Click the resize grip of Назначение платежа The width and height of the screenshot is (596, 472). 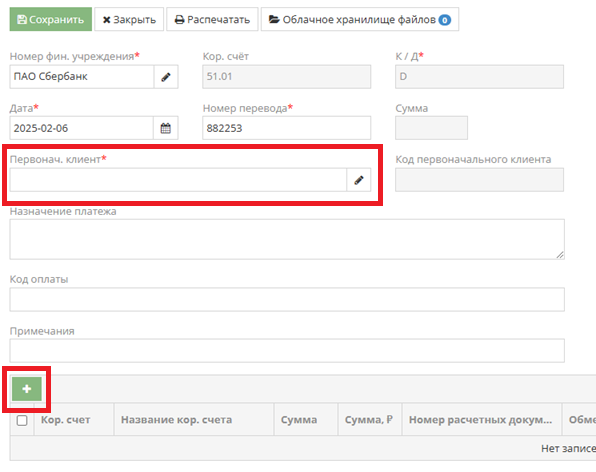560,255
